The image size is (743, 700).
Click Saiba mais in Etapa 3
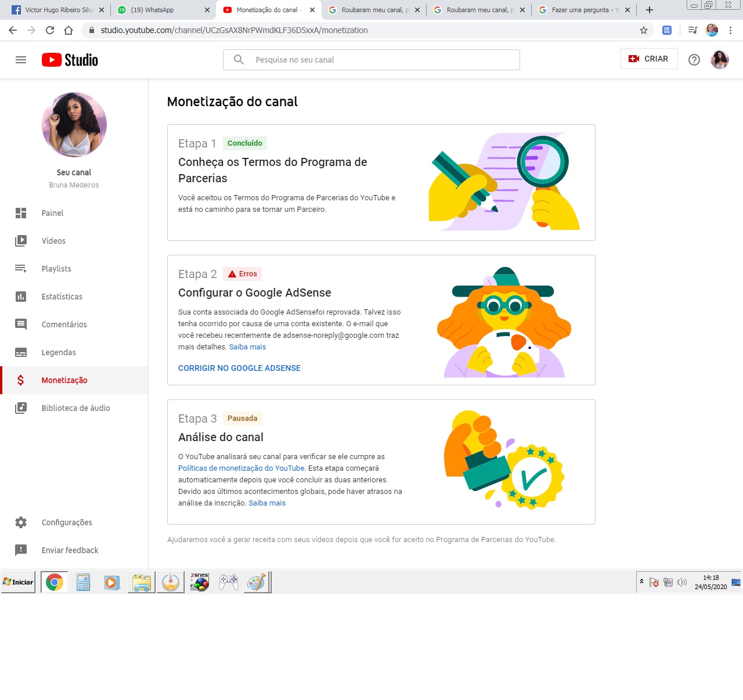(267, 503)
